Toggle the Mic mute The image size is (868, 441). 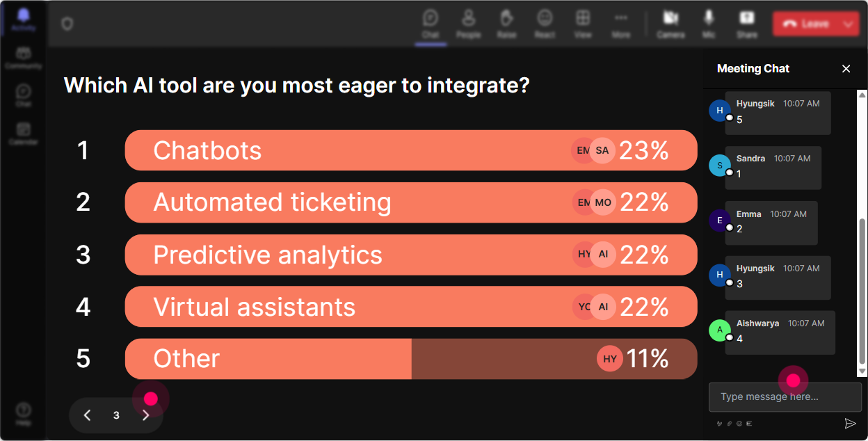[709, 23]
